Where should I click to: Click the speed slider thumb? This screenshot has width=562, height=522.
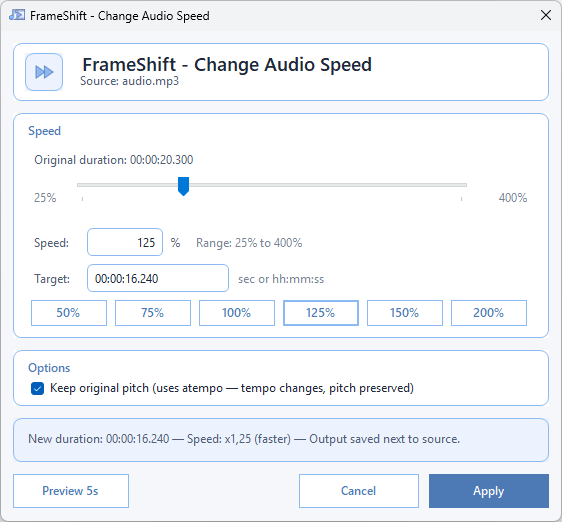[x=184, y=186]
